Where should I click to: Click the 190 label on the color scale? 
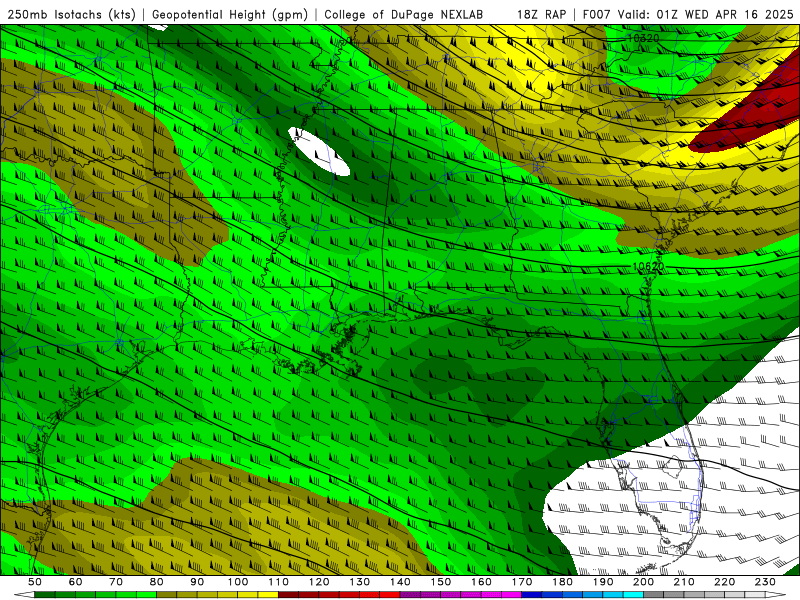[603, 582]
